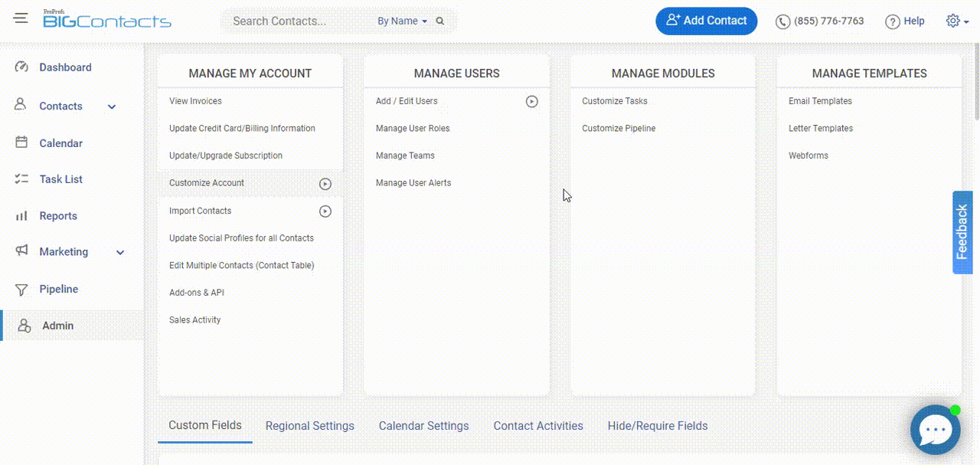Click the Marketing megaphone icon
Screen dimensions: 980x465
pos(21,251)
